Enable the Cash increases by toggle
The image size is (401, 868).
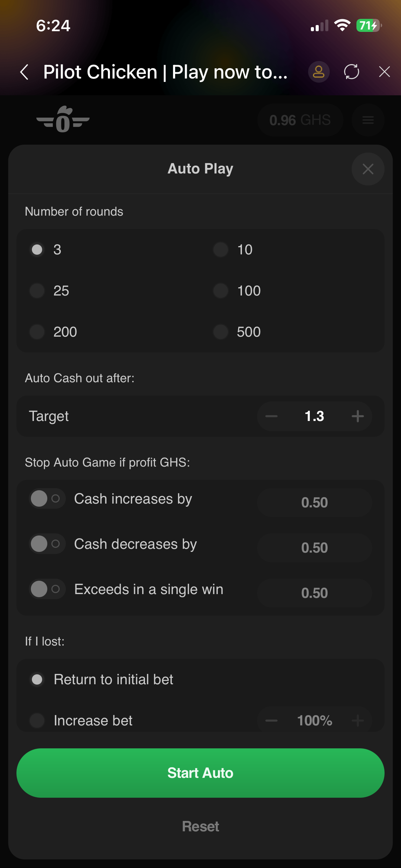click(x=47, y=498)
